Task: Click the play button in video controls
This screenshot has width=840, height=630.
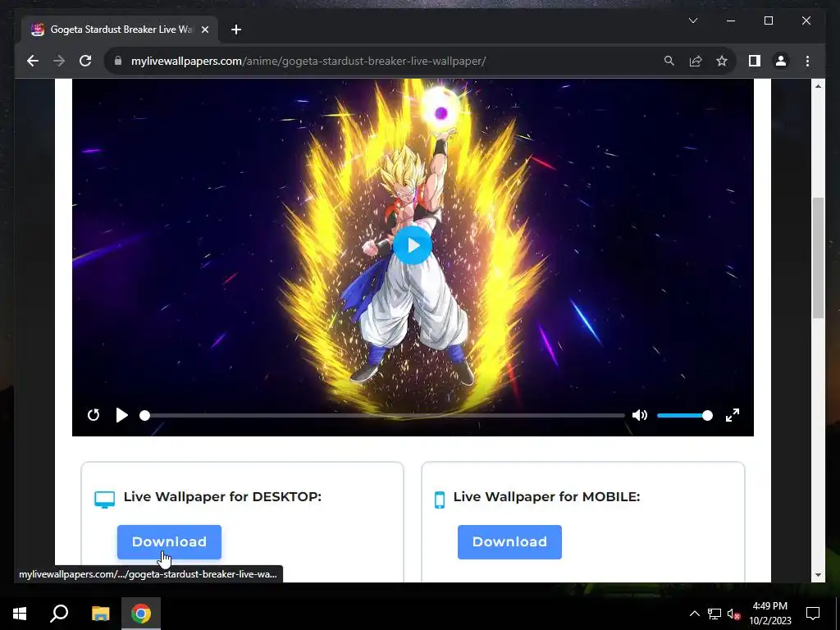Action: pos(121,415)
